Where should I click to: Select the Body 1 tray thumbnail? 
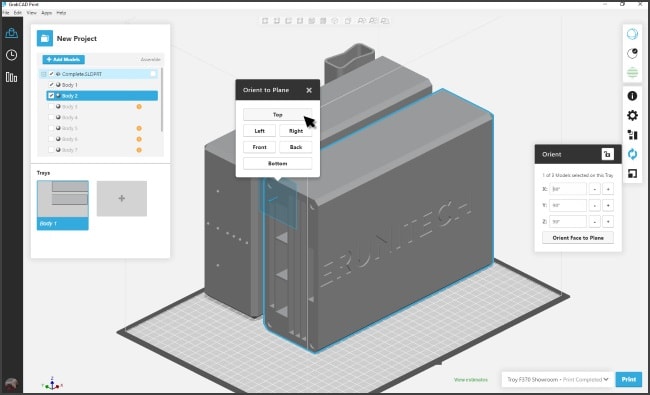[x=63, y=205]
